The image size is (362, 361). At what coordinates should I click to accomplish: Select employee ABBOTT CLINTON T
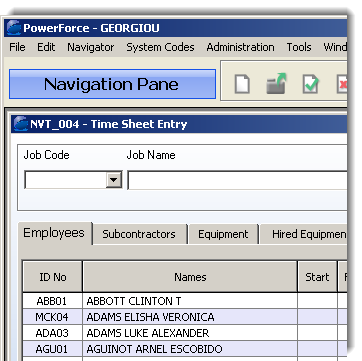tap(190, 301)
